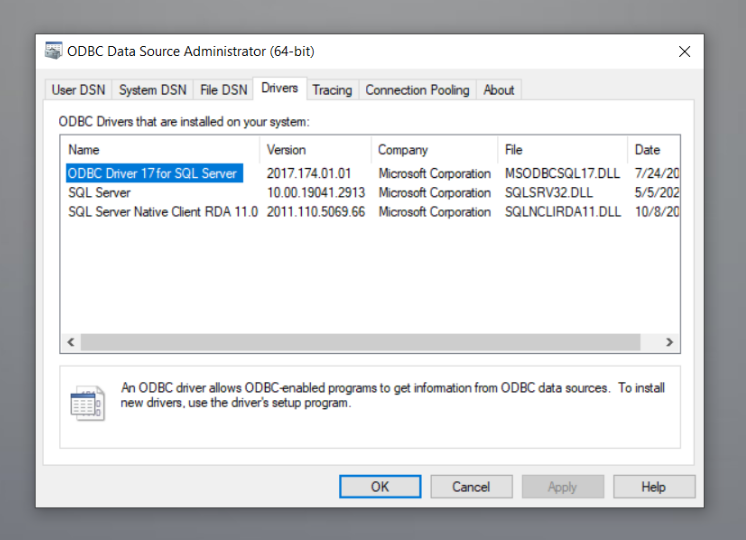The width and height of the screenshot is (746, 540).
Task: Select ODBC Driver 17 for SQL Server
Action: 152,173
